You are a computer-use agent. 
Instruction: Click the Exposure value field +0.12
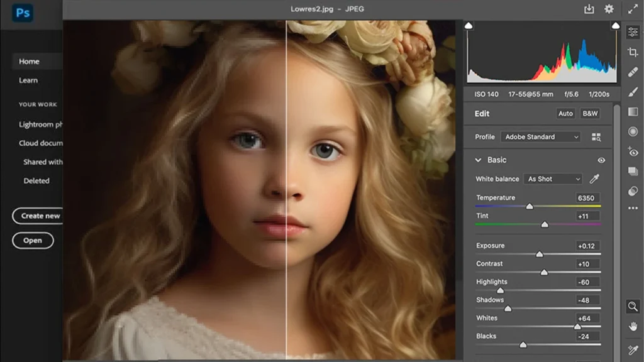point(587,246)
